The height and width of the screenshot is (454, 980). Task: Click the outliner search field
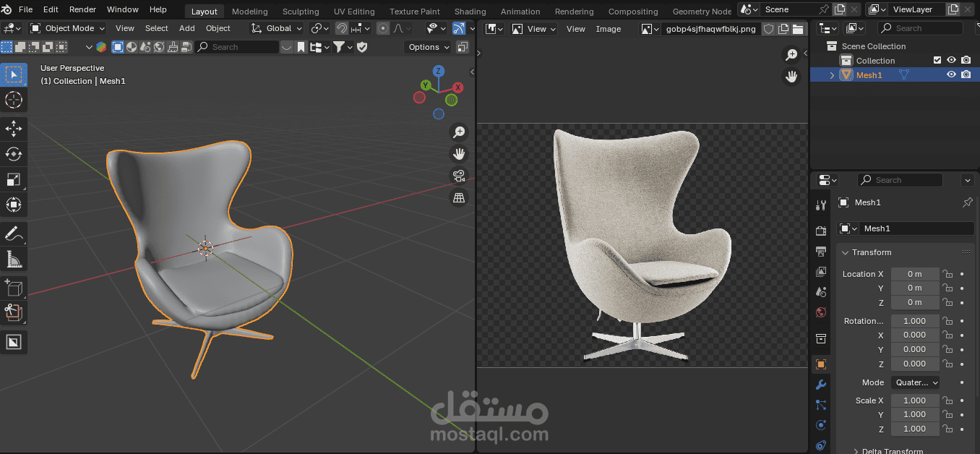click(921, 28)
